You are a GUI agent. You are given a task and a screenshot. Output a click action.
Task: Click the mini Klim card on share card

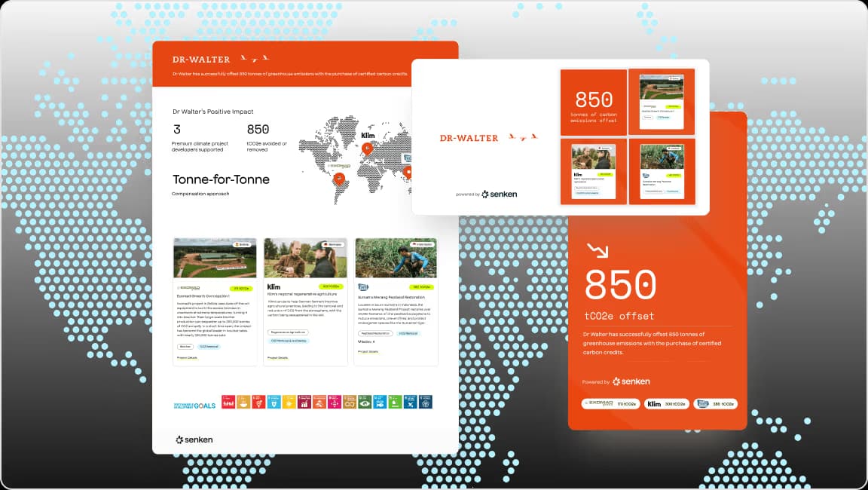tap(594, 171)
